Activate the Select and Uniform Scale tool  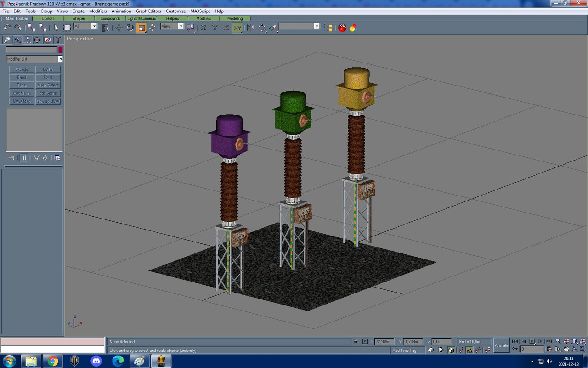(x=141, y=28)
